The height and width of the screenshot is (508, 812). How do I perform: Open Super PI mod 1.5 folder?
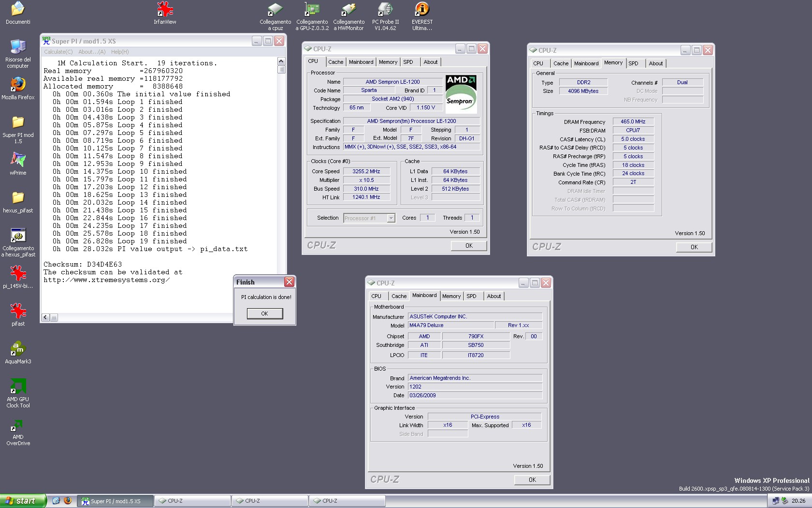tap(18, 129)
